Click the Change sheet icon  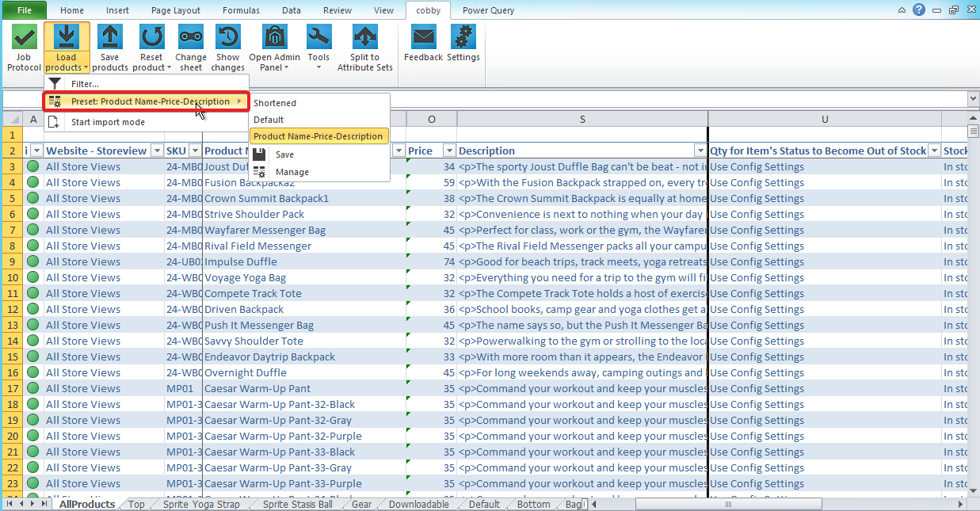point(191,37)
